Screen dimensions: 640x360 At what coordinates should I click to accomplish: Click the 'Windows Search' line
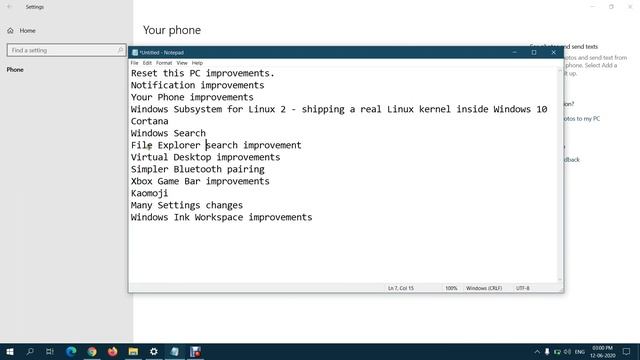[168, 133]
